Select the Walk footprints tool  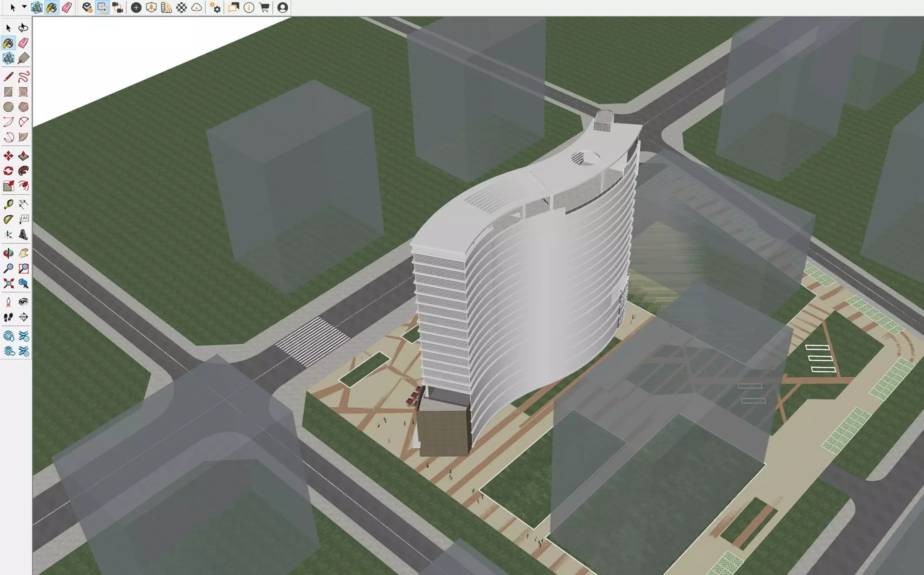coord(8,317)
